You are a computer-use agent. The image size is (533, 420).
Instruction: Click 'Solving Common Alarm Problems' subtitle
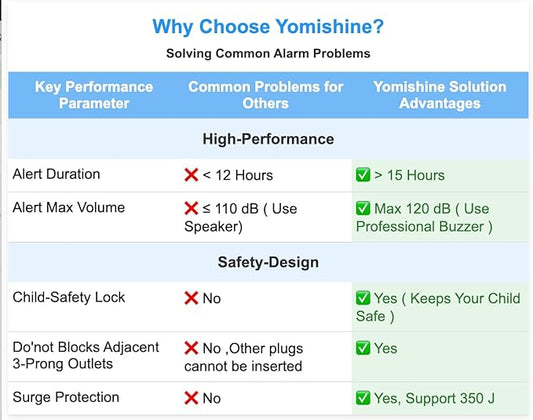coord(268,53)
